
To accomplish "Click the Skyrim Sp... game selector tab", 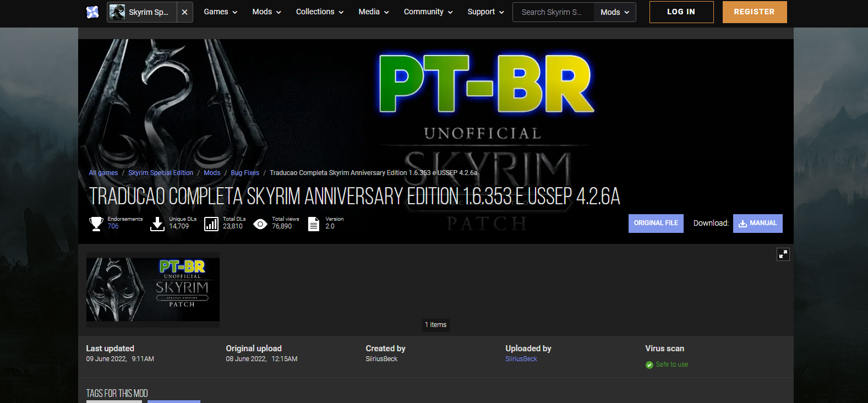I will pos(142,12).
